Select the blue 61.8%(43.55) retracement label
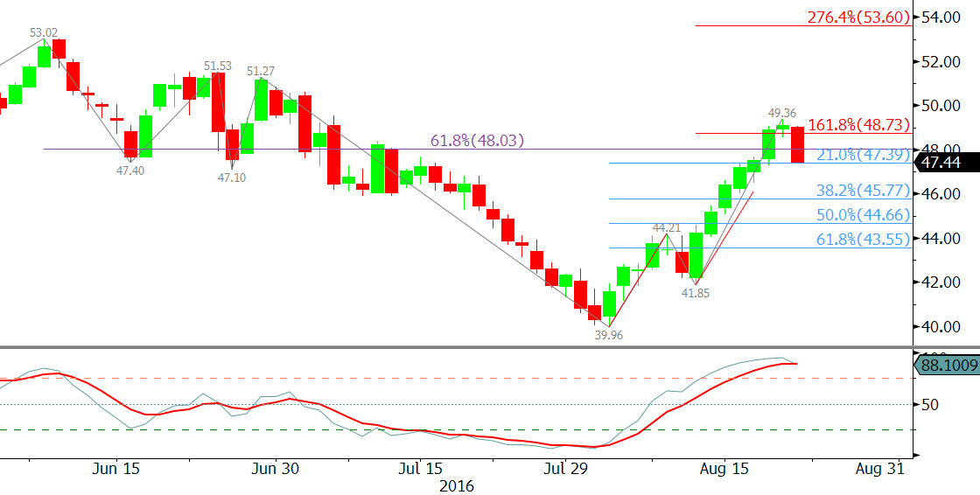 [864, 240]
